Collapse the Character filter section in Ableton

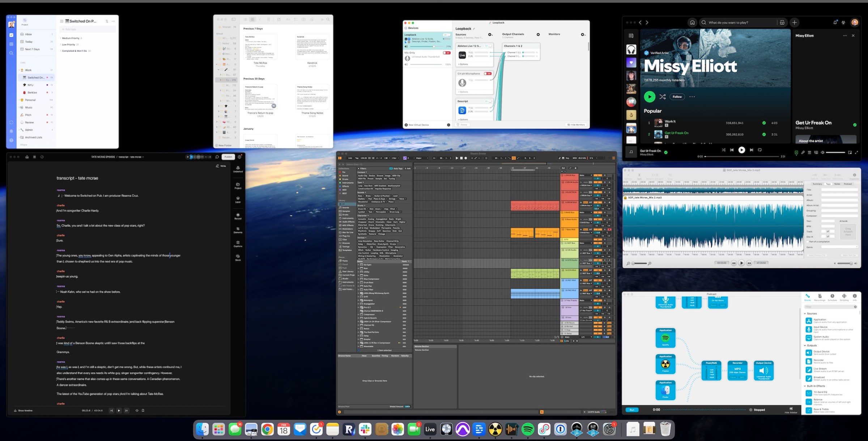pyautogui.click(x=368, y=215)
